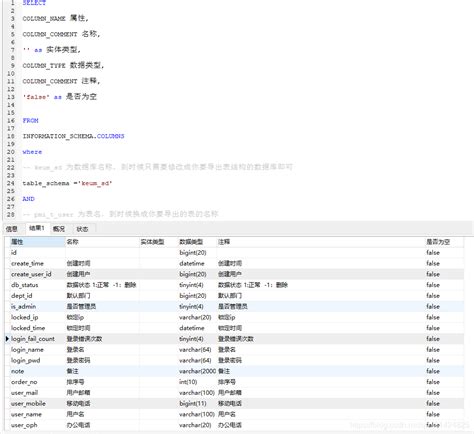Viewport: 474px width, 434px height.
Task: Click 'datetime' in the create_time row
Action: [192, 263]
